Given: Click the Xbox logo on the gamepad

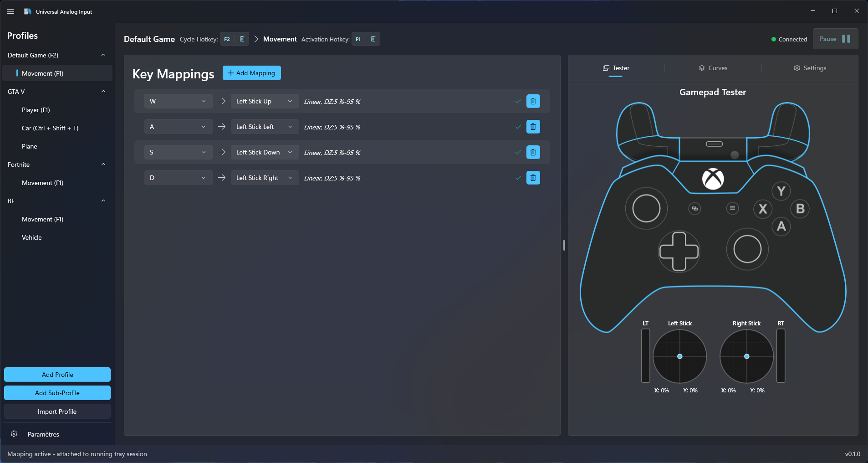Looking at the screenshot, I should 713,179.
